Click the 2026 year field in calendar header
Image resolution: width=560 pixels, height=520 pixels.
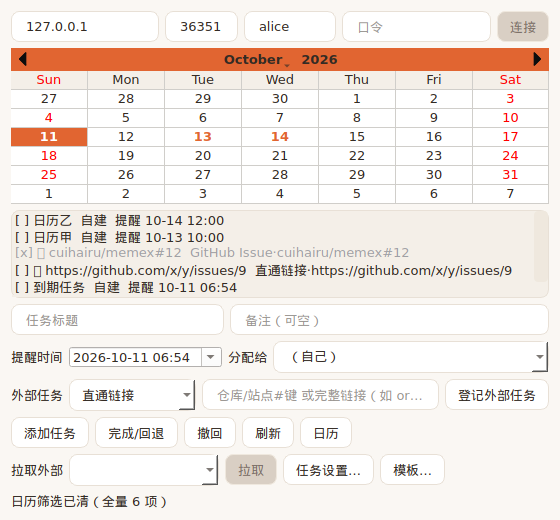[319, 60]
